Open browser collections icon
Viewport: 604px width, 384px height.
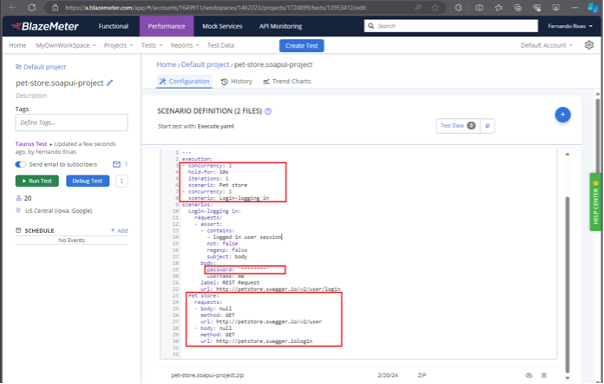[518, 7]
